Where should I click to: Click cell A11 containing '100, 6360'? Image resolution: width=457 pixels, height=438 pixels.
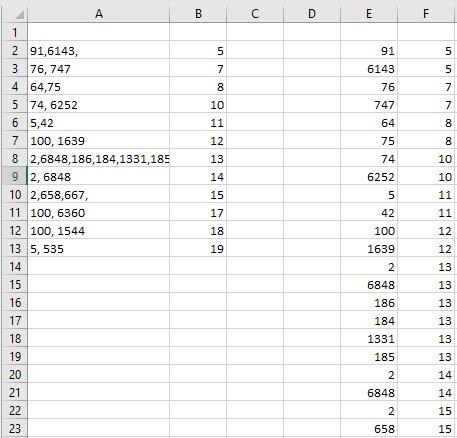pos(98,213)
